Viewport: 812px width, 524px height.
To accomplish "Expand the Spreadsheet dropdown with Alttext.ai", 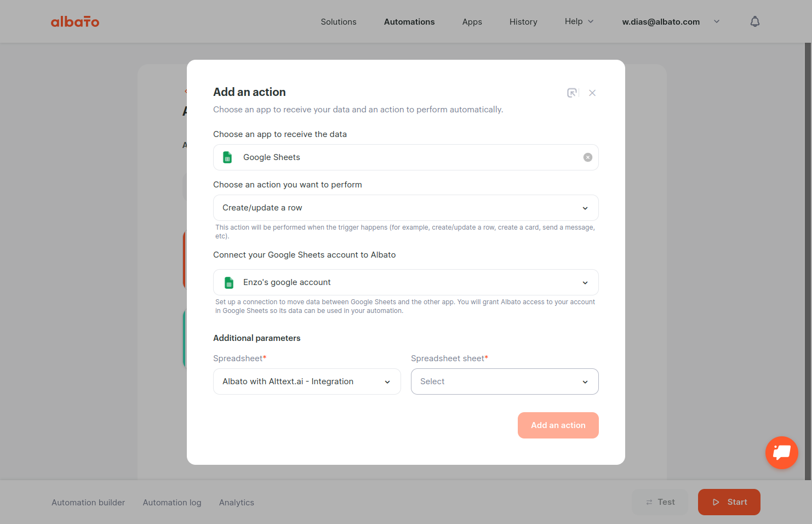I will [x=307, y=381].
